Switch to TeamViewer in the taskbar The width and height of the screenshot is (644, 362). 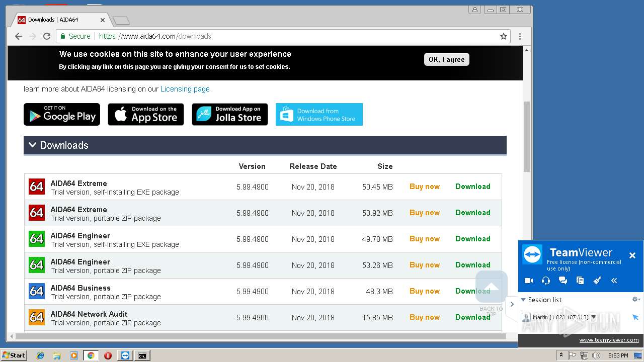[x=125, y=355]
